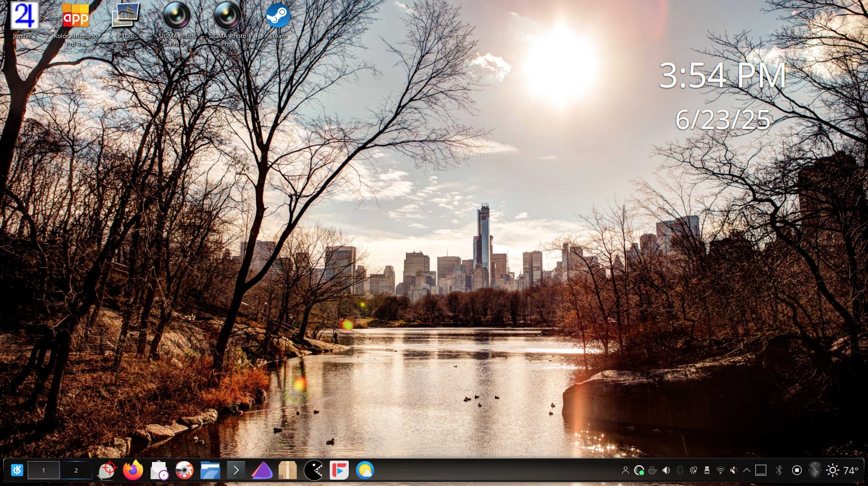The image size is (868, 486).
Task: Switch to virtual desktop 2
Action: pos(76,470)
